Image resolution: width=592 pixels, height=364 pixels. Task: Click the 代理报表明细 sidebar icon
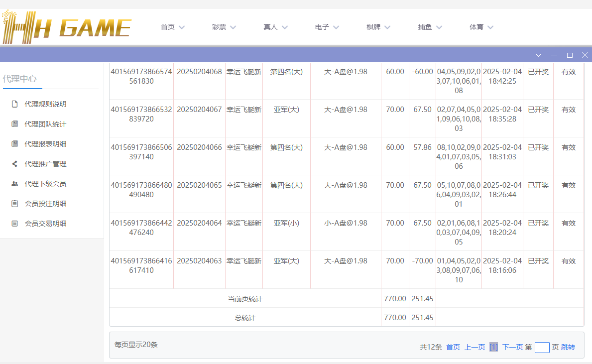(15, 144)
